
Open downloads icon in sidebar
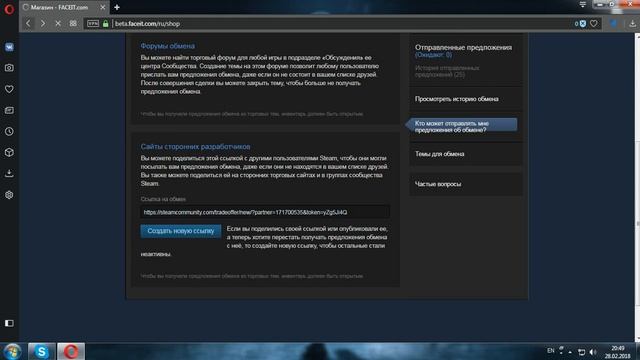pyautogui.click(x=9, y=173)
